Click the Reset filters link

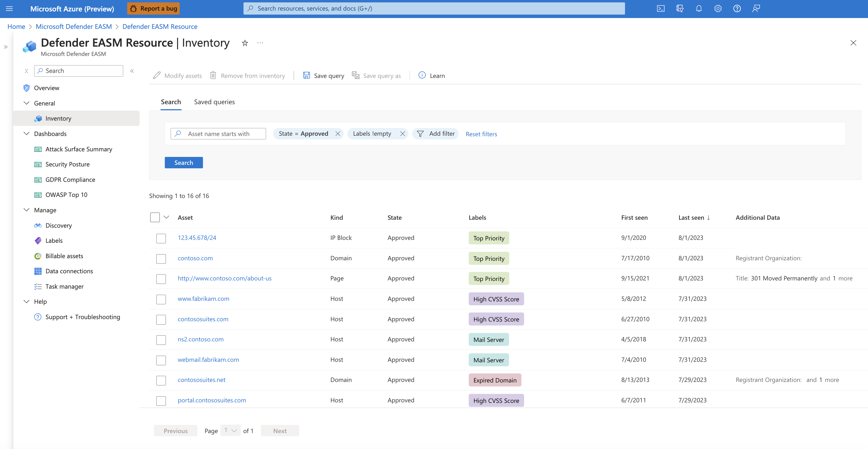[481, 134]
